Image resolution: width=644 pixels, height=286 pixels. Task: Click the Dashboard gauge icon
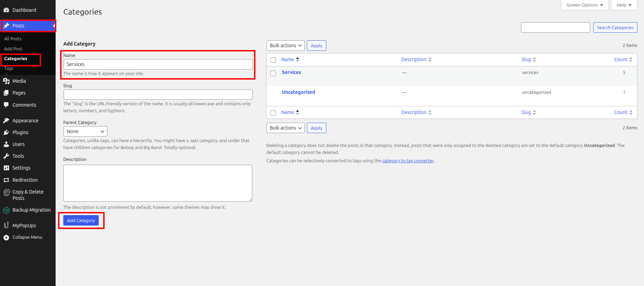tap(6, 10)
